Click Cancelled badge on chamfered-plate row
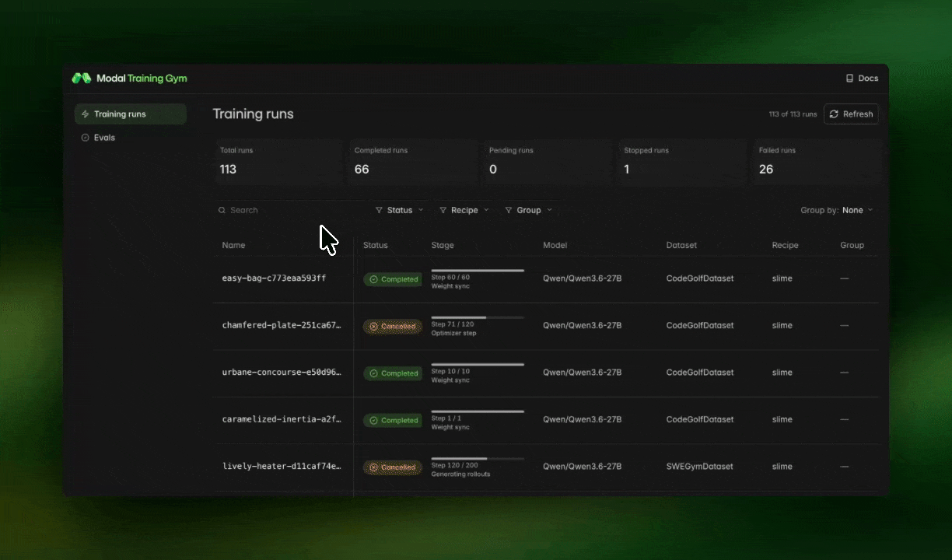 click(x=393, y=327)
